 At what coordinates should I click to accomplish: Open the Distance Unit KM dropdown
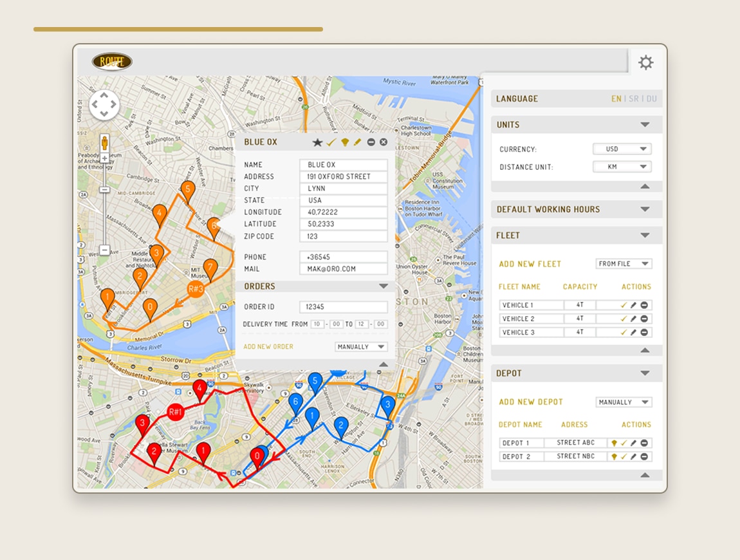tap(622, 167)
